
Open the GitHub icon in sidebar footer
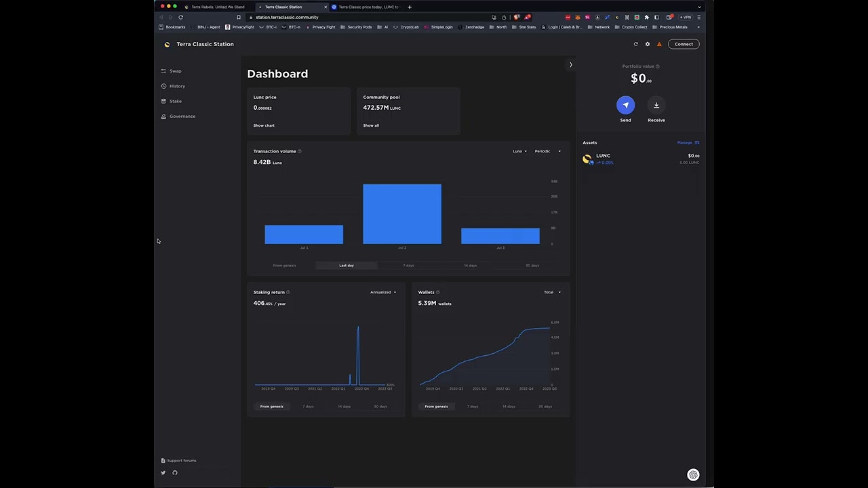pyautogui.click(x=175, y=473)
